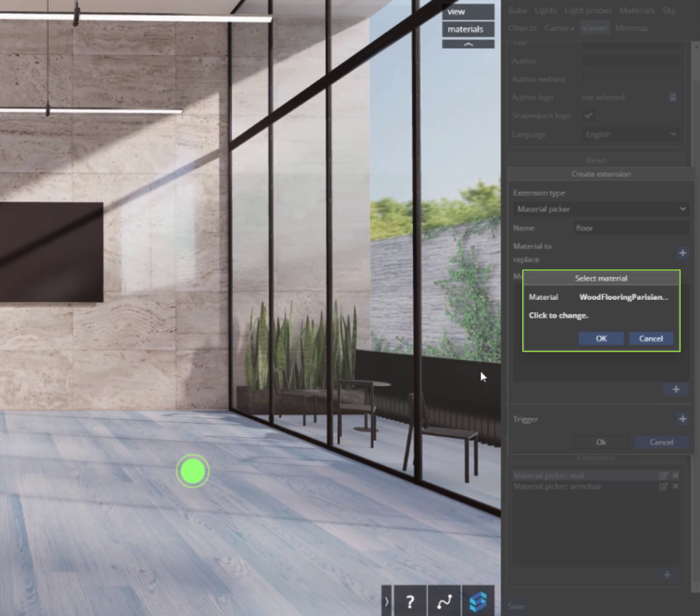Collapse the materials panel with the chevron
Viewport: 700px width, 616px height.
467,42
